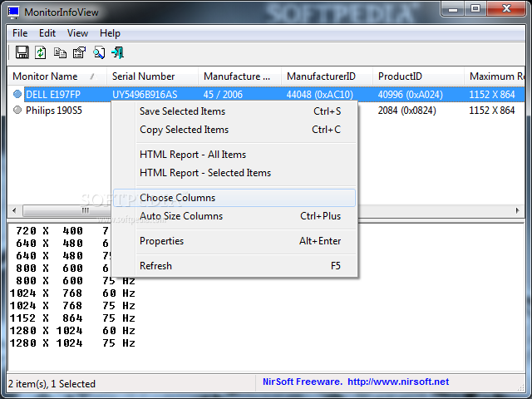Open the Edit menu
The image size is (532, 399).
(x=47, y=33)
